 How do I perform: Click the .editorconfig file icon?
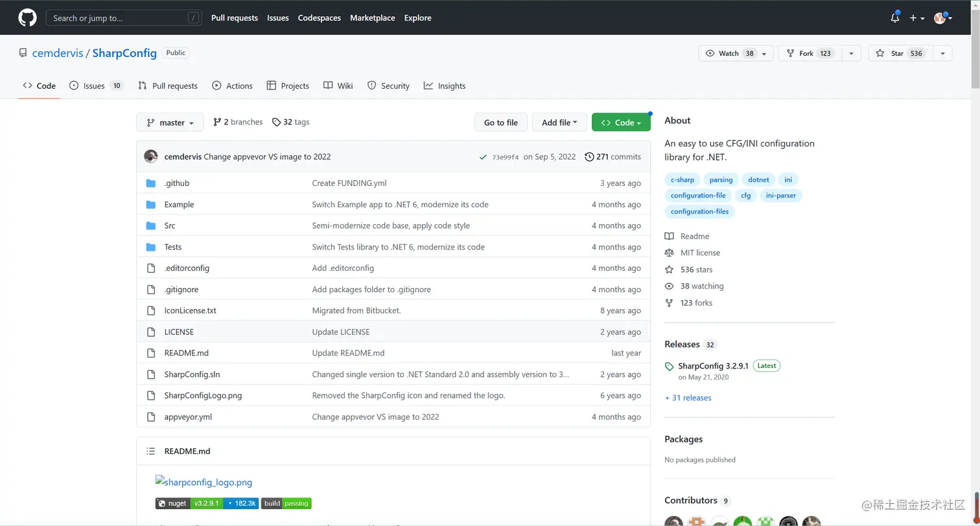point(151,268)
